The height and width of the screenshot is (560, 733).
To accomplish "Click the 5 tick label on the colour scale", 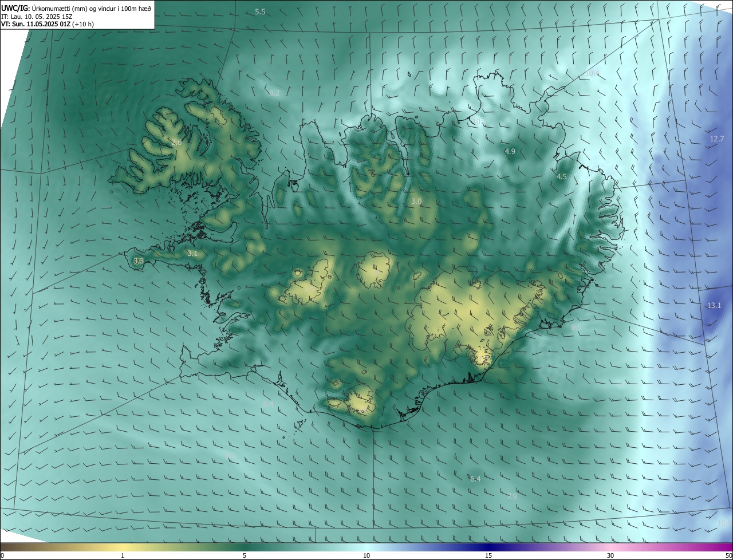I will point(245,555).
